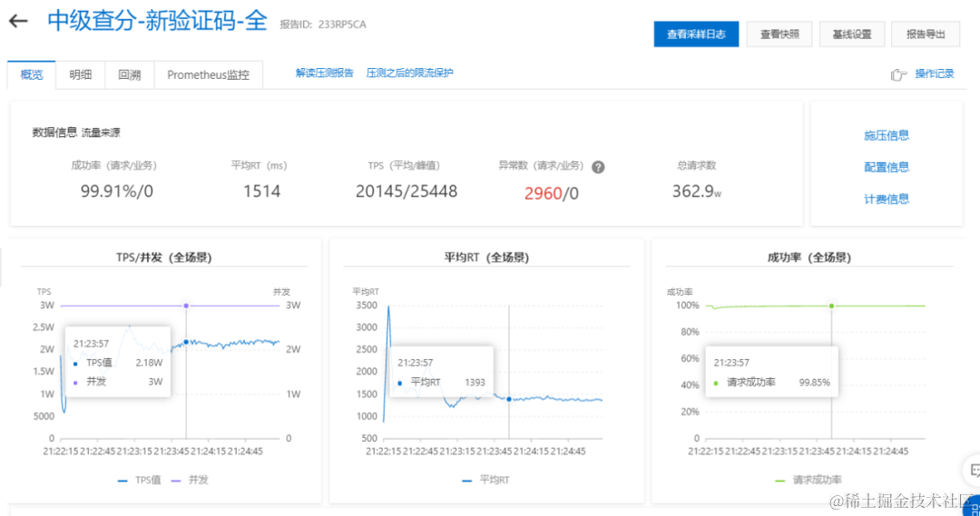Click the 平均RT (全场景) chart title
Image resolution: width=980 pixels, height=516 pixels.
tap(486, 258)
